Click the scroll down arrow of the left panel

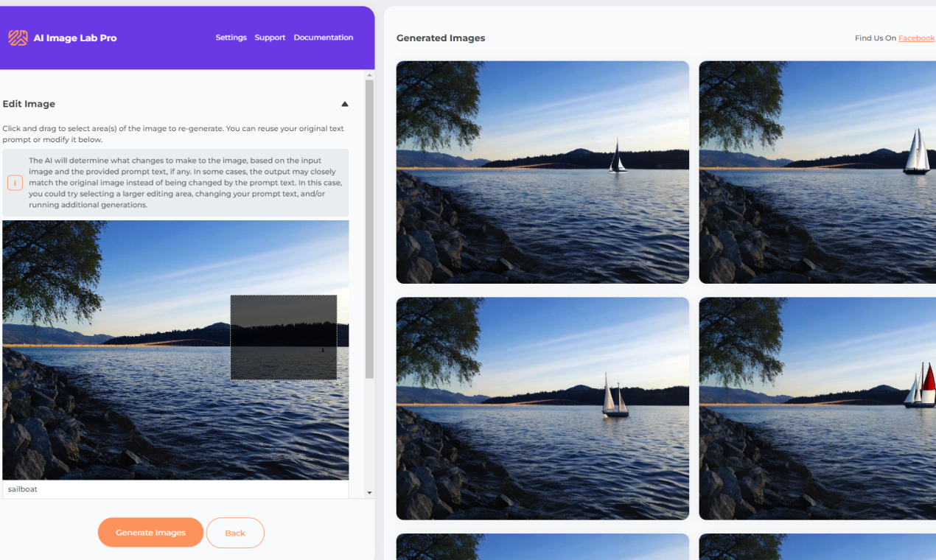pyautogui.click(x=369, y=493)
